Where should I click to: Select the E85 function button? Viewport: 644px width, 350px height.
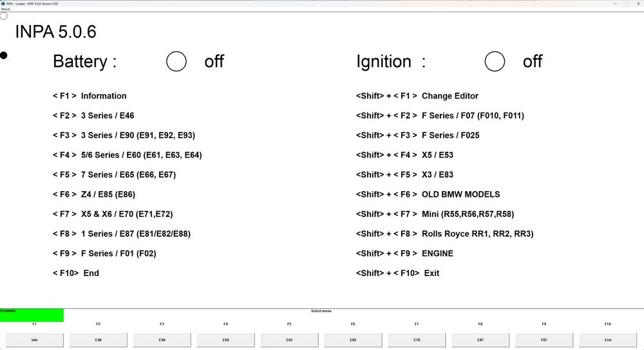point(353,340)
